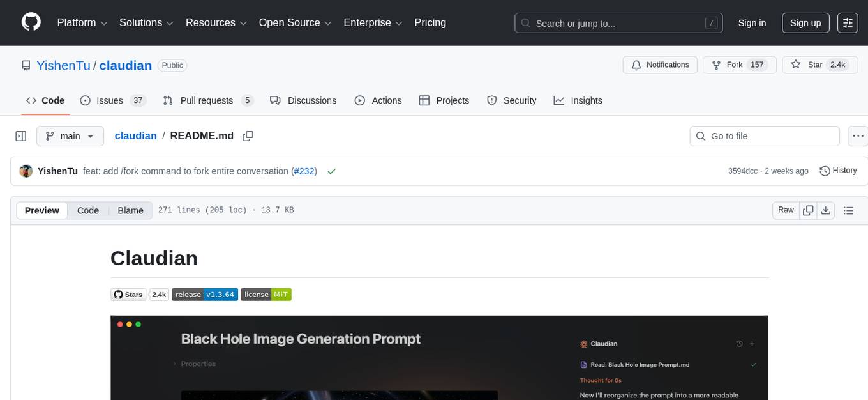
Task: Copy raw file contents icon
Action: click(x=808, y=210)
